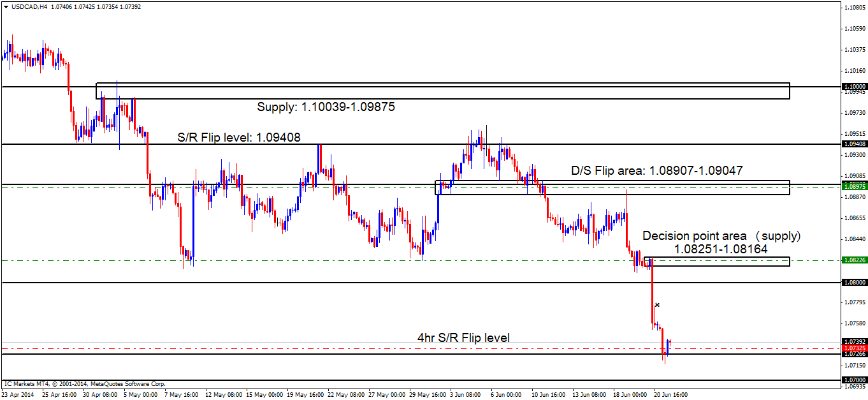Click the 1.07795 price axis value
This screenshot has height=400, width=868.
(x=854, y=302)
